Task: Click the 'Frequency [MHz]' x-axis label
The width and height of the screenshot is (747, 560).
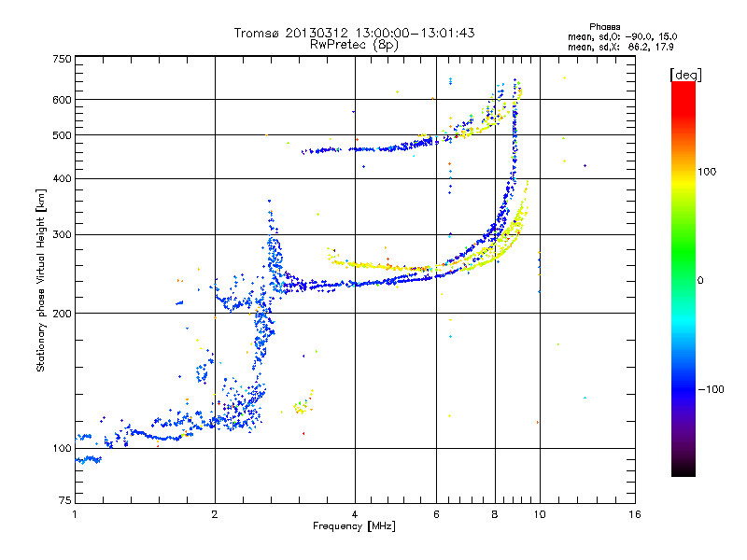Action: pyautogui.click(x=354, y=526)
